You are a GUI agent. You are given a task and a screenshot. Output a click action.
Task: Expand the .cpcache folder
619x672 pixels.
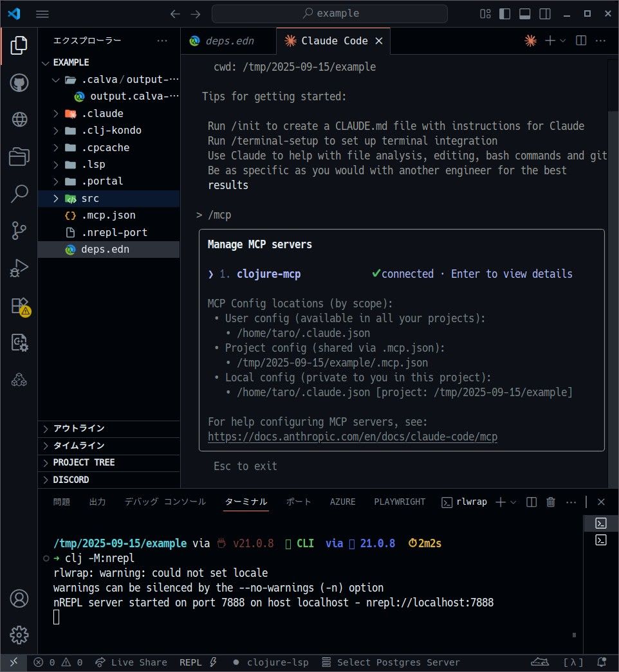coord(56,147)
